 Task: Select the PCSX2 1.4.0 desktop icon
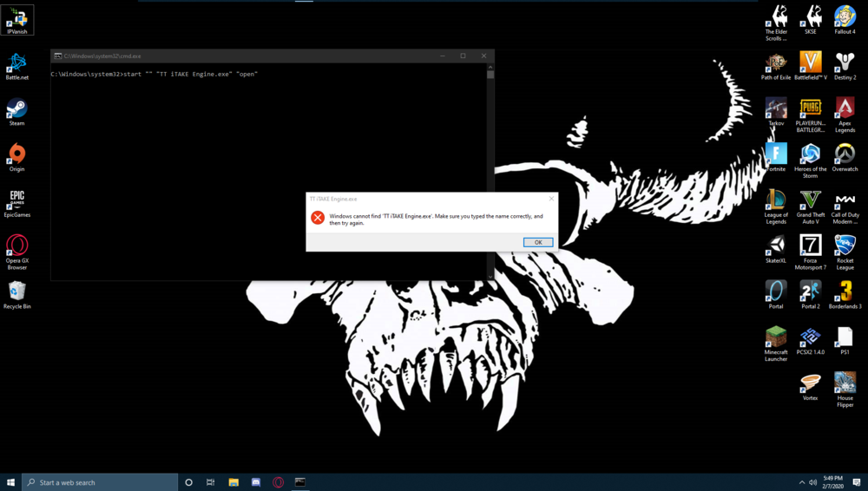coord(811,341)
